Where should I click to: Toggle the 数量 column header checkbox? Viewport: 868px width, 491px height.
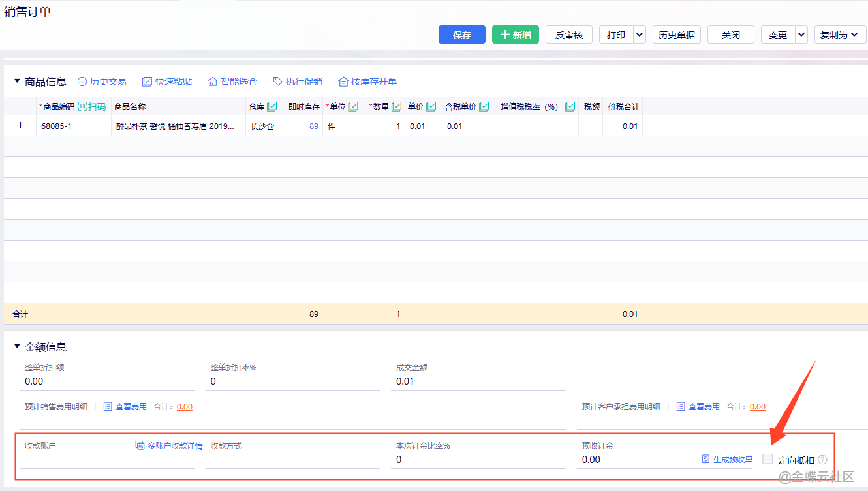point(396,106)
